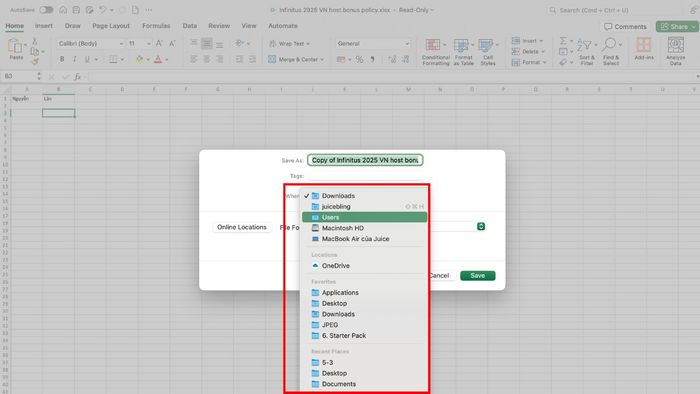
Task: Select OneDrive location
Action: click(x=364, y=265)
